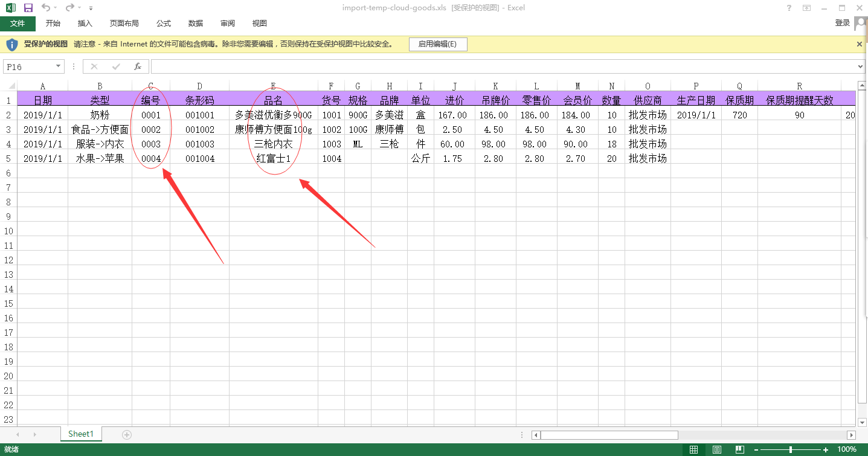Click the 启用编辑(E) button
This screenshot has height=456, width=868.
438,44
